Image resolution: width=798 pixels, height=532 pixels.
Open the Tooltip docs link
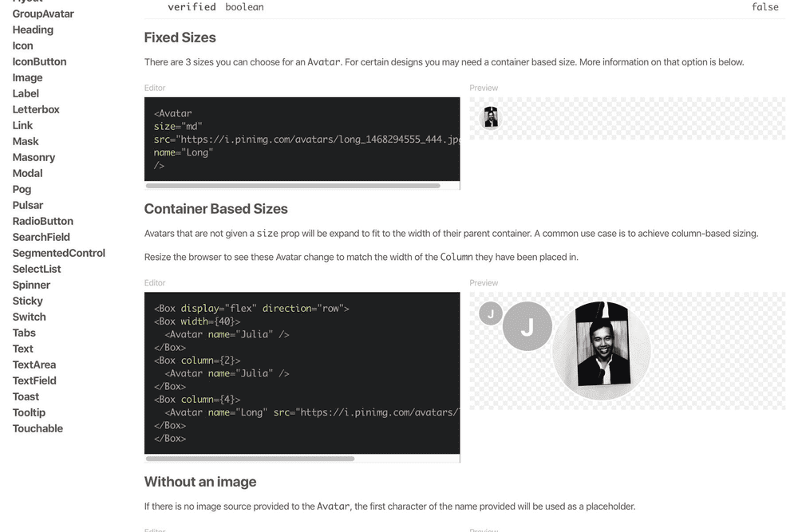[29, 412]
